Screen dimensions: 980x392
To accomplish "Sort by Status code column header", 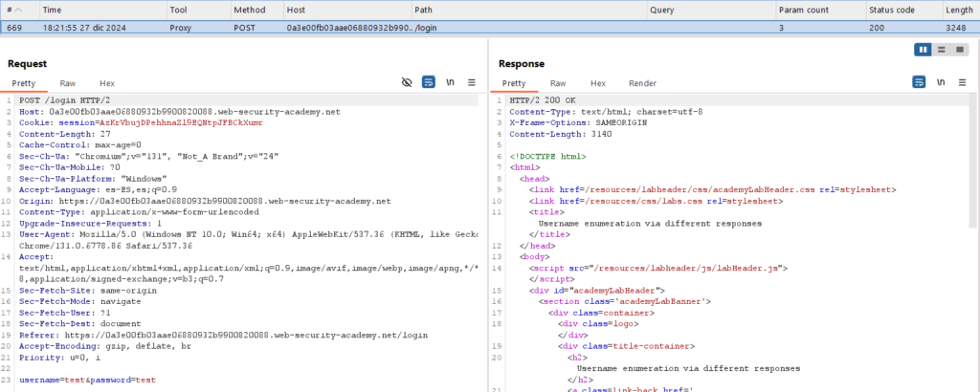I will click(x=903, y=10).
